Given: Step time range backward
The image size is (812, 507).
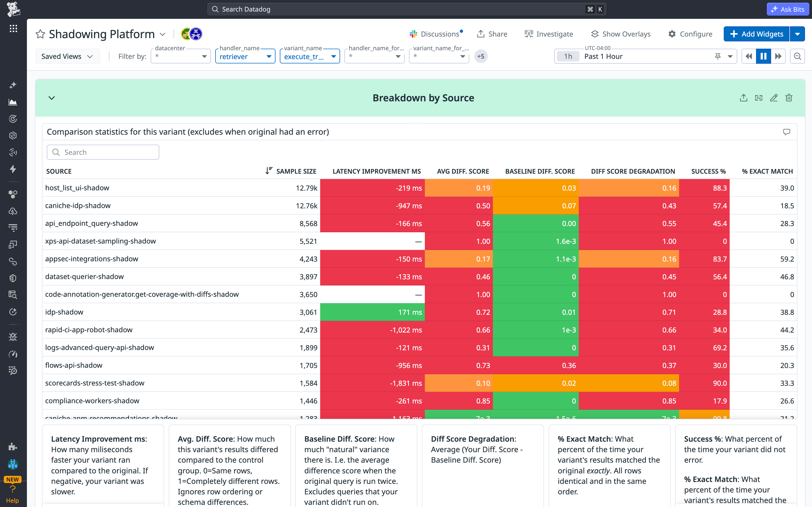Looking at the screenshot, I should click(x=749, y=56).
